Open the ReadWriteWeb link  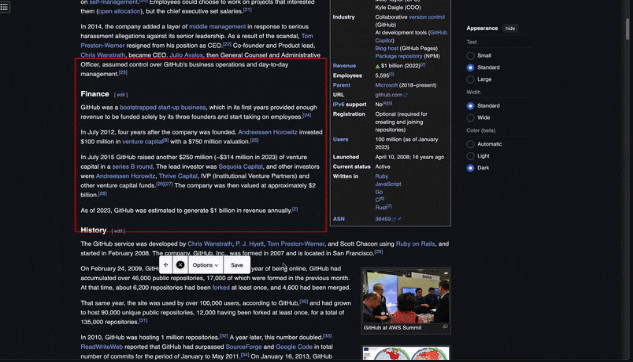pos(102,347)
